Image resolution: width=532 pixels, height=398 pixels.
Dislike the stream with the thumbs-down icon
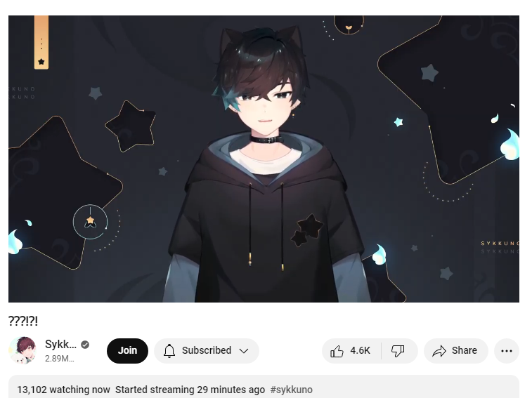pyautogui.click(x=398, y=351)
